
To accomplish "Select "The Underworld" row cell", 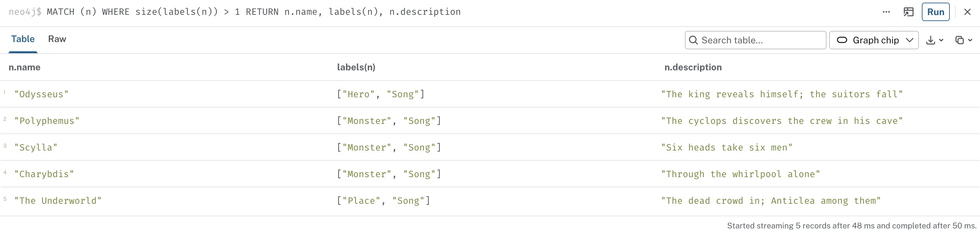I will pyautogui.click(x=58, y=200).
